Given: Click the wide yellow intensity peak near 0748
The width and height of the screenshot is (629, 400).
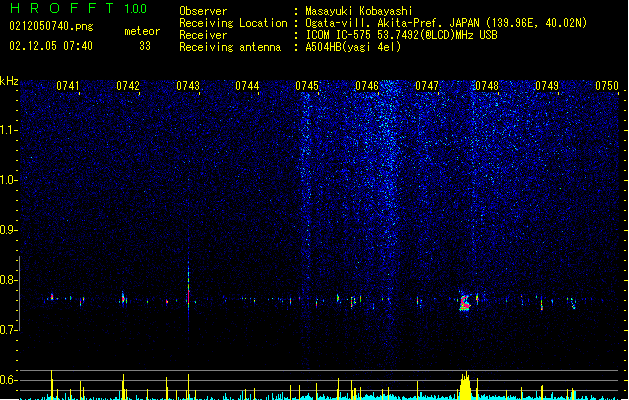Looking at the screenshot, I should pyautogui.click(x=465, y=386).
